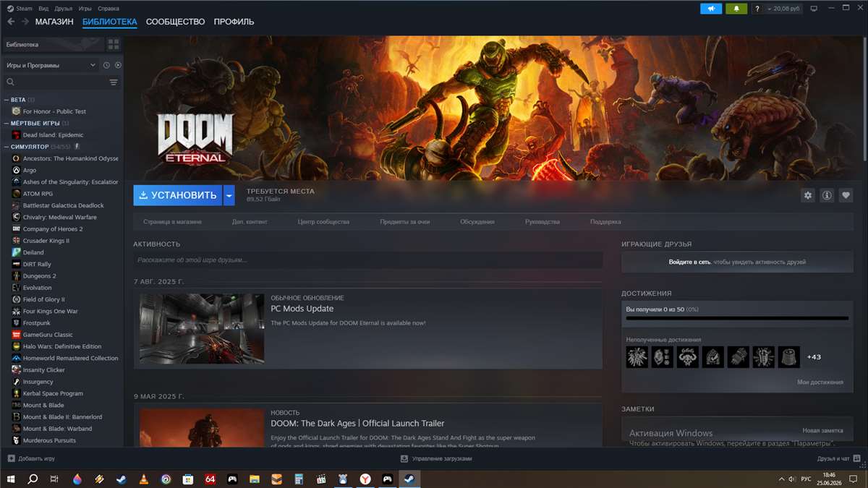Click the activity status input field
The height and width of the screenshot is (488, 868).
(367, 260)
